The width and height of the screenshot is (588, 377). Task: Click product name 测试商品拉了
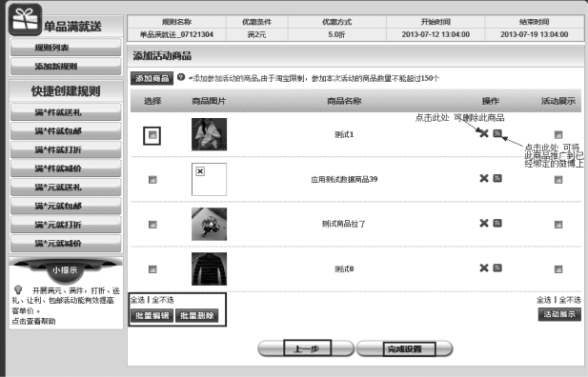click(344, 224)
